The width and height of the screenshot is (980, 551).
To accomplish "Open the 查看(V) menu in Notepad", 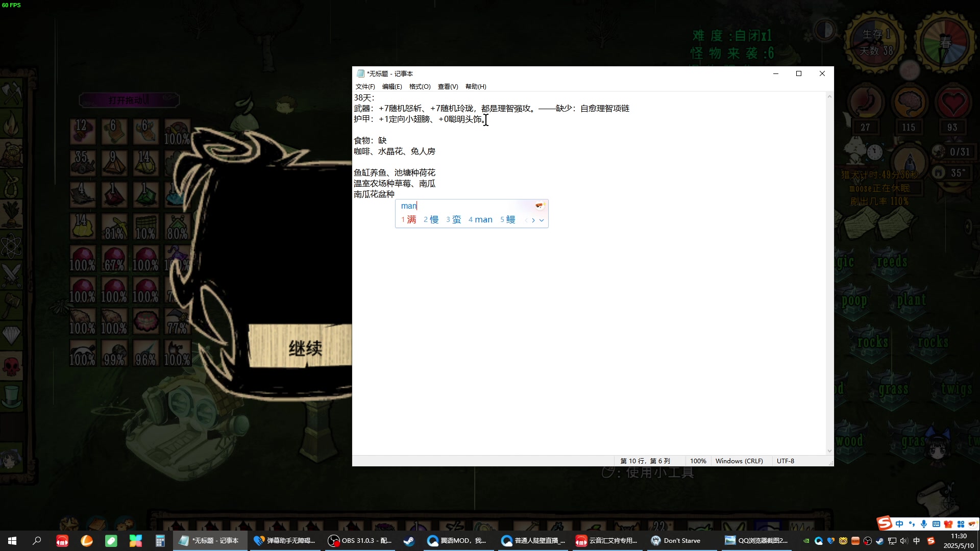I will coord(448,87).
